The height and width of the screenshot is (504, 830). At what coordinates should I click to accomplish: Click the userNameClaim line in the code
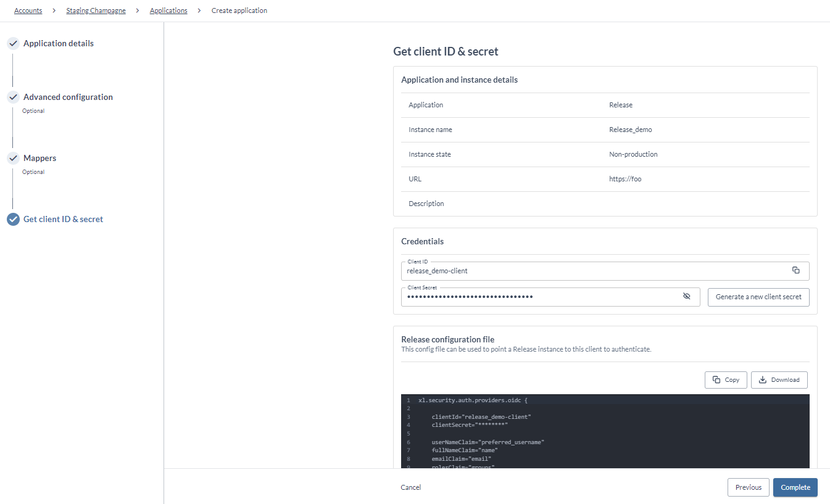point(488,442)
